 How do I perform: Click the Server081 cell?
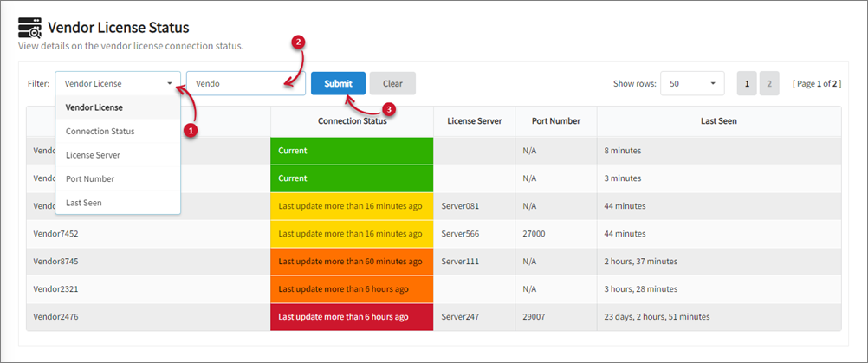[x=475, y=206]
